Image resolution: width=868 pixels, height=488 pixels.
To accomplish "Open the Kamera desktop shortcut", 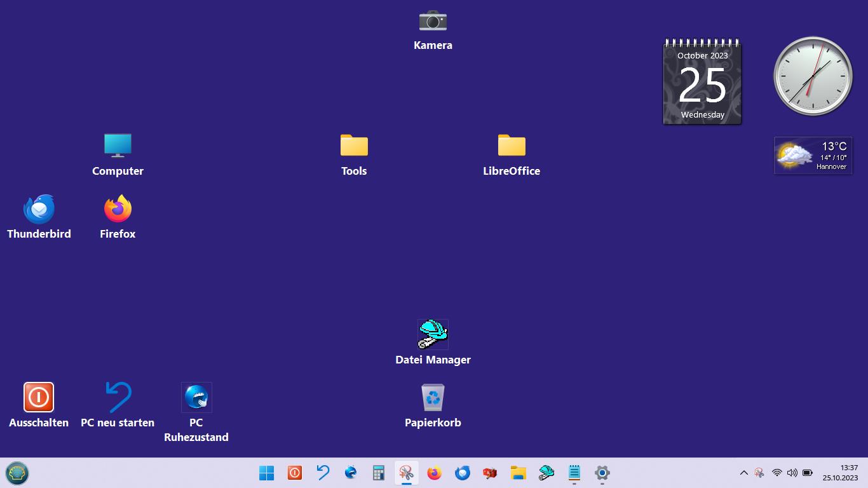I will click(x=433, y=30).
